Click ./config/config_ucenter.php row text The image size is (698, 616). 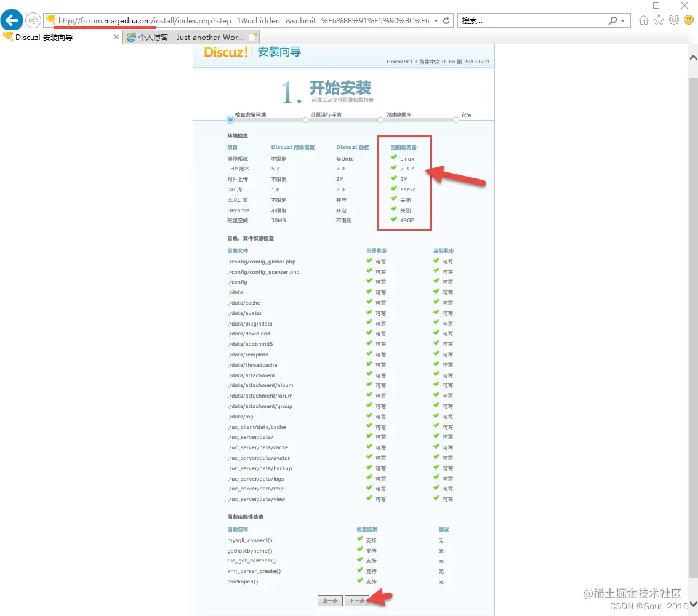tap(263, 272)
